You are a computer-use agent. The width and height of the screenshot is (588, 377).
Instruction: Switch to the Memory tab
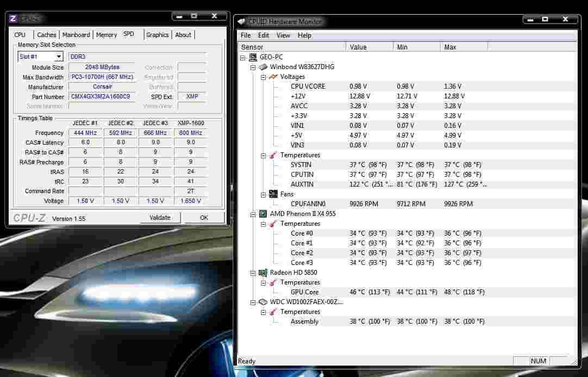[x=107, y=35]
